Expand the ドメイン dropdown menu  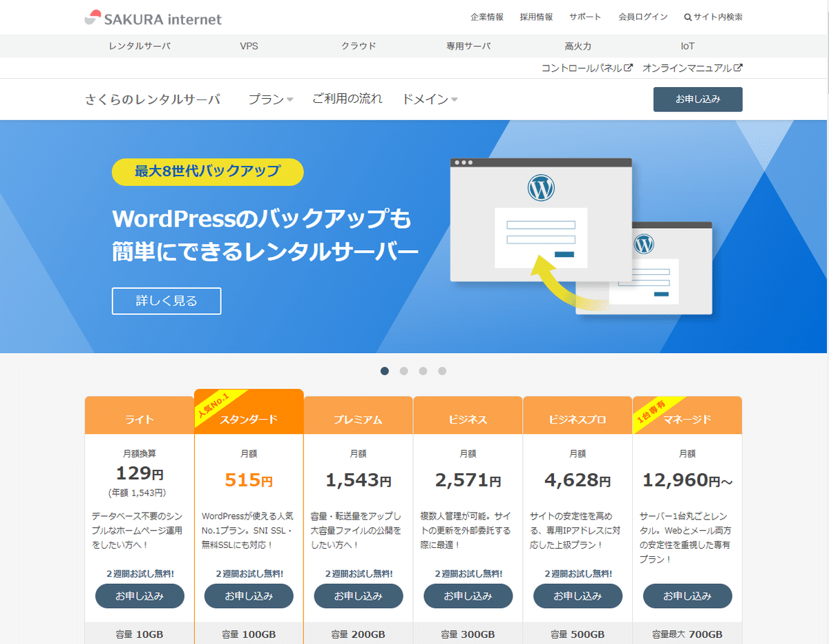430,100
